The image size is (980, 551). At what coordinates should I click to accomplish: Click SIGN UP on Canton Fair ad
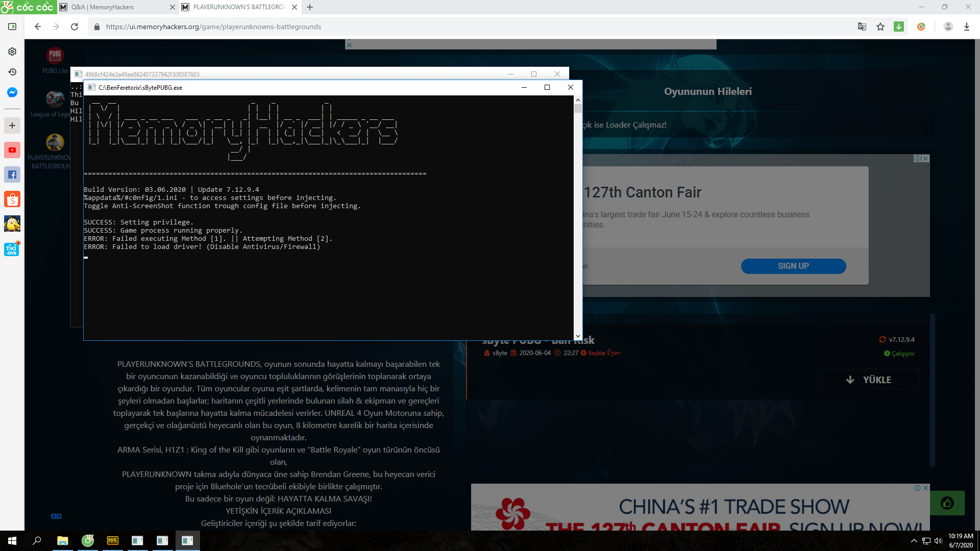coord(793,266)
